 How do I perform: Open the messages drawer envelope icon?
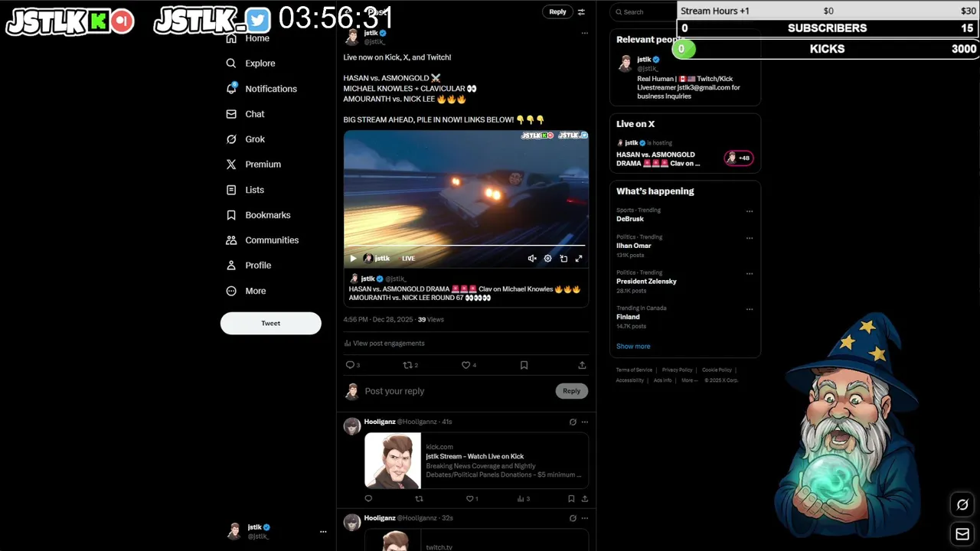click(x=962, y=534)
